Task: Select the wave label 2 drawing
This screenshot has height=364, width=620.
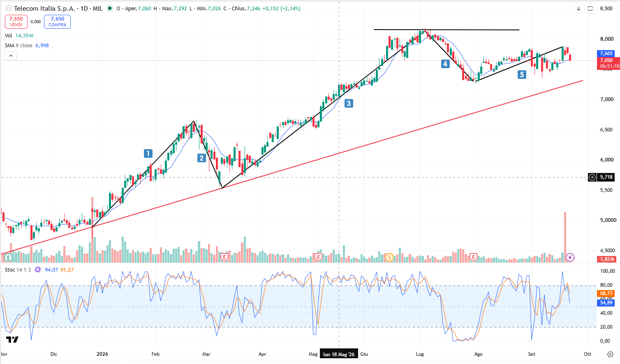Action: point(201,158)
